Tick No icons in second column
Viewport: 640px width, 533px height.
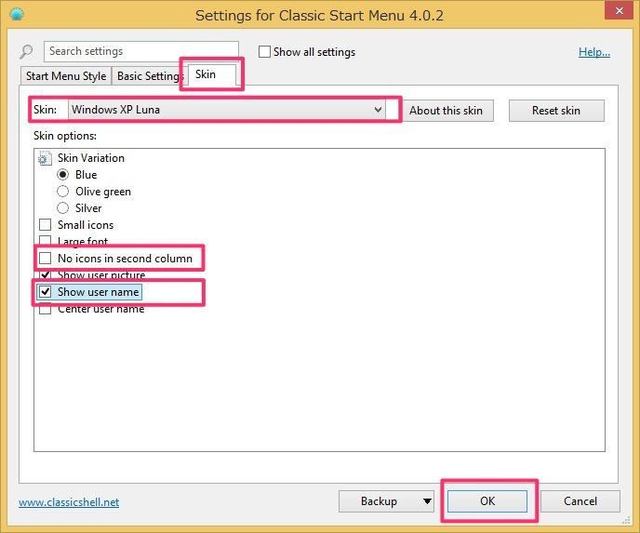(x=45, y=259)
